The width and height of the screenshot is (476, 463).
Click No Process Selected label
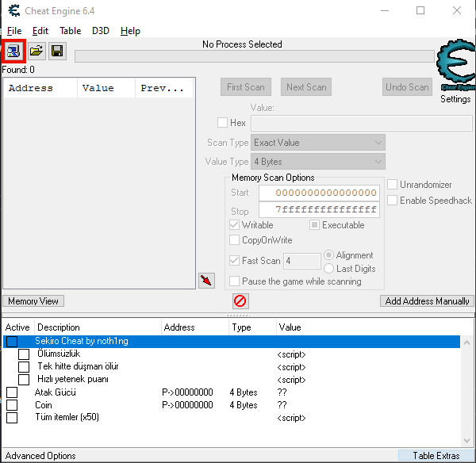tap(242, 44)
